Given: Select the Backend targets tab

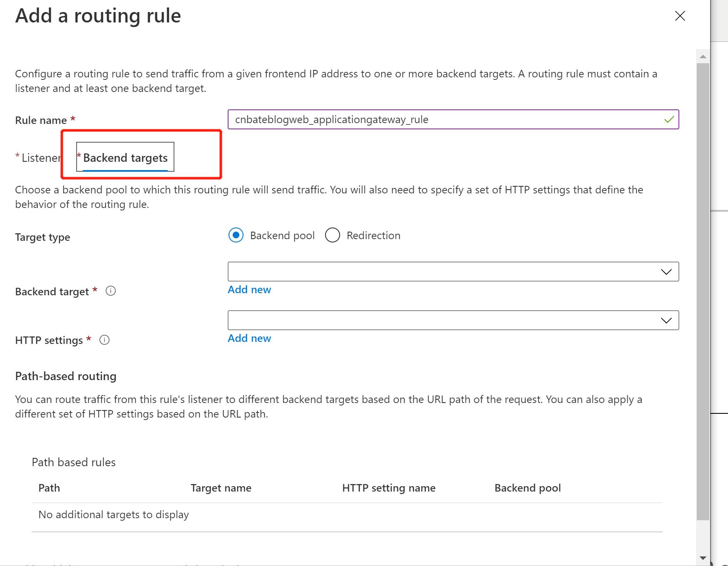Looking at the screenshot, I should pos(125,158).
